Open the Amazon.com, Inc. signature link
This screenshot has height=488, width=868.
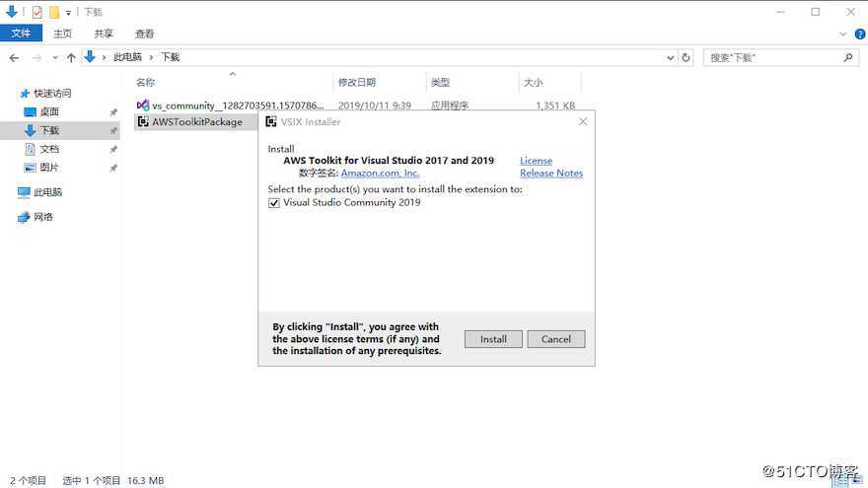(380, 174)
